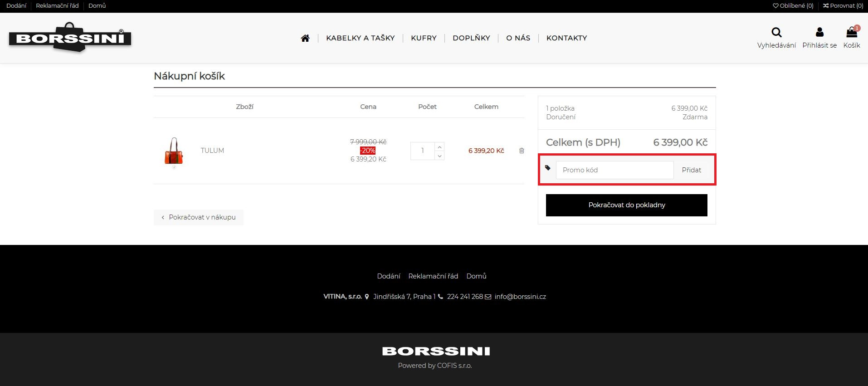Delete TULUM item with trash icon

522,151
